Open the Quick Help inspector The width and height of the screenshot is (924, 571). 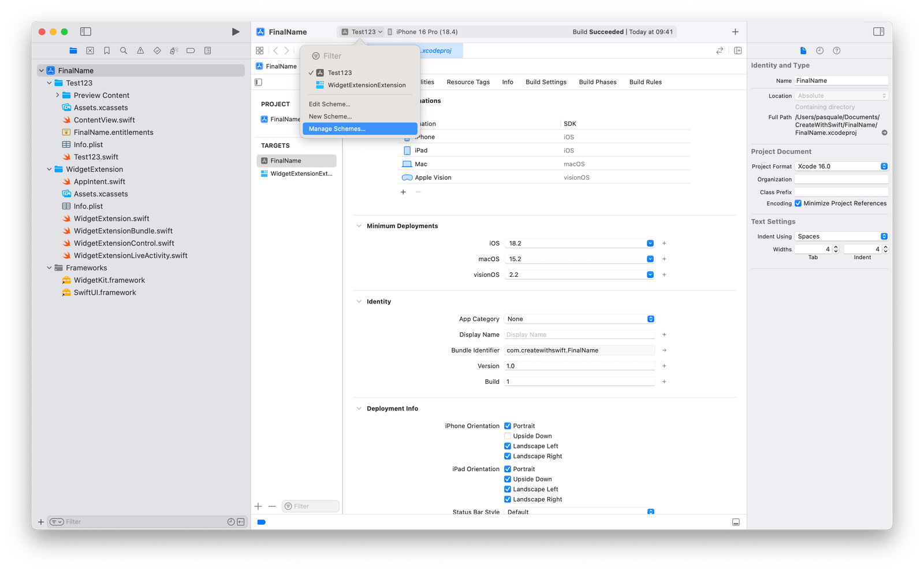(836, 50)
